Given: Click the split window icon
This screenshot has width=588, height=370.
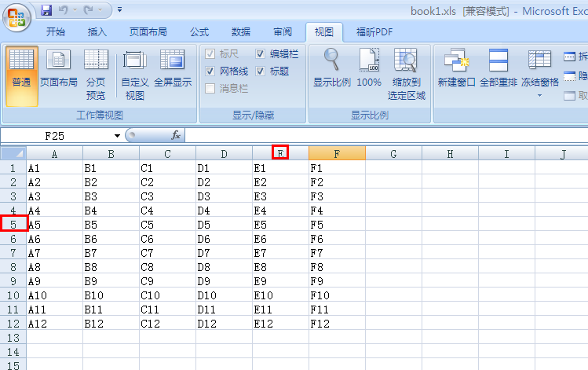Looking at the screenshot, I should coord(569,57).
